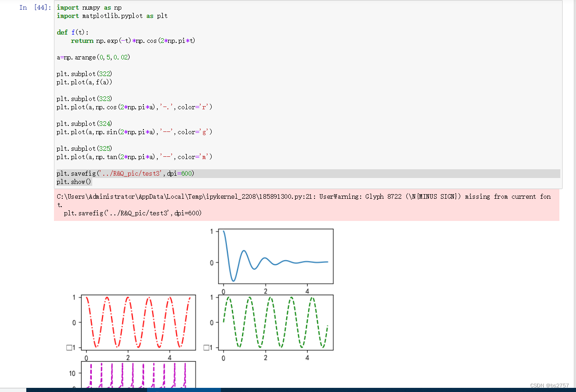Click the plt.subplot(323) line

[x=84, y=99]
